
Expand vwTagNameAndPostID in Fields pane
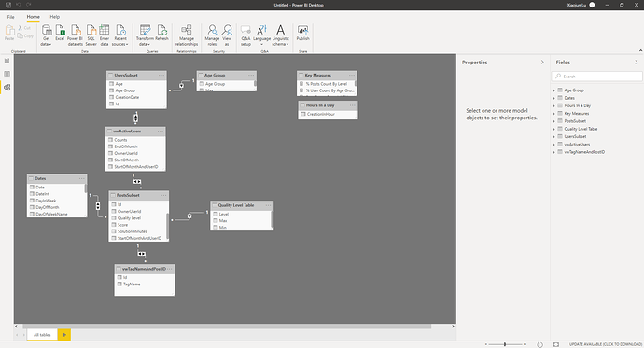point(554,152)
